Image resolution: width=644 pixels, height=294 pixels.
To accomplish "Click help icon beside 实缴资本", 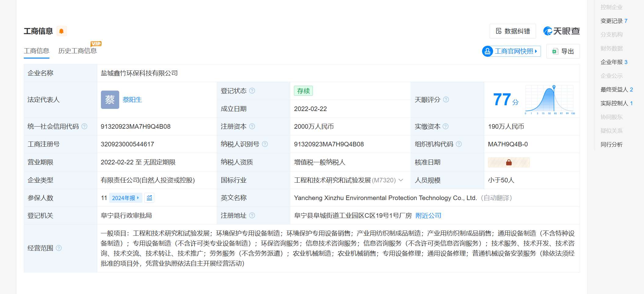I will tap(446, 127).
